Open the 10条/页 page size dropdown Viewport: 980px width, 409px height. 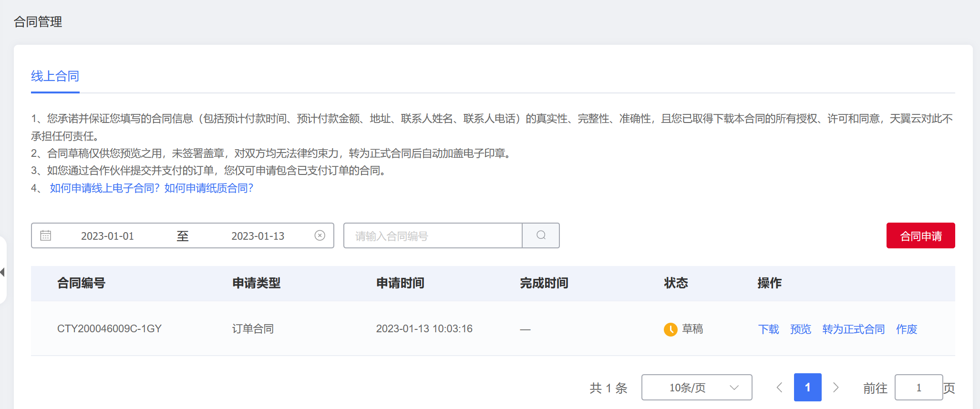point(696,388)
